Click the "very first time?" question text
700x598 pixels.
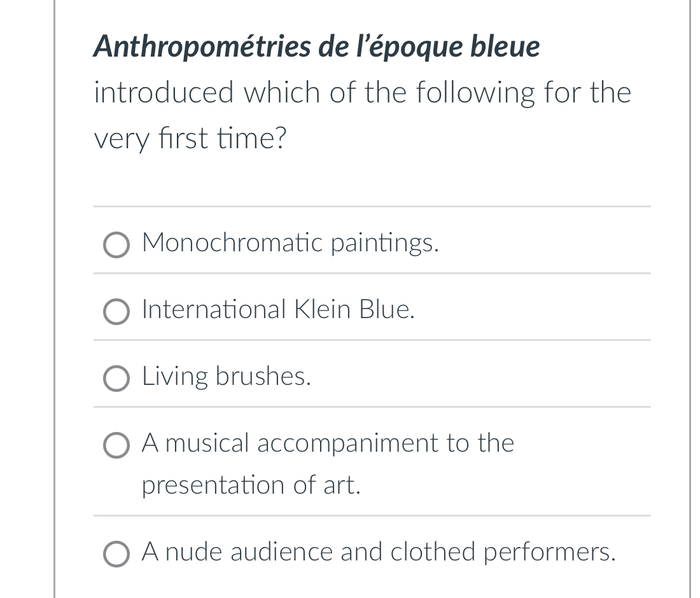coord(190,138)
